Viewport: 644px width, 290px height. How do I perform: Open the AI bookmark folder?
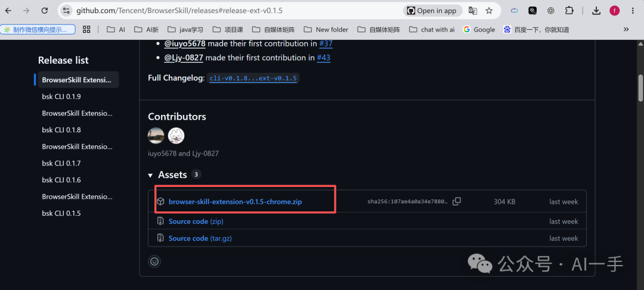[116, 30]
